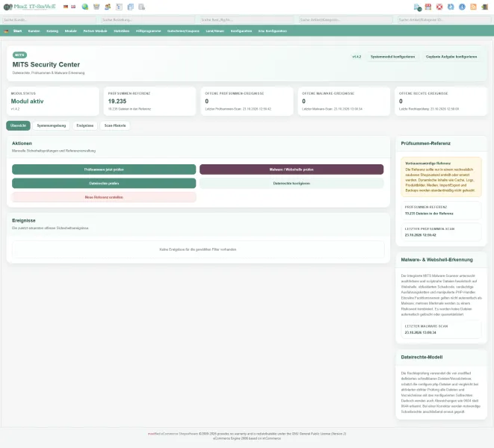Open the customers people icon
Screen dimensions: 494x448
point(108,7)
